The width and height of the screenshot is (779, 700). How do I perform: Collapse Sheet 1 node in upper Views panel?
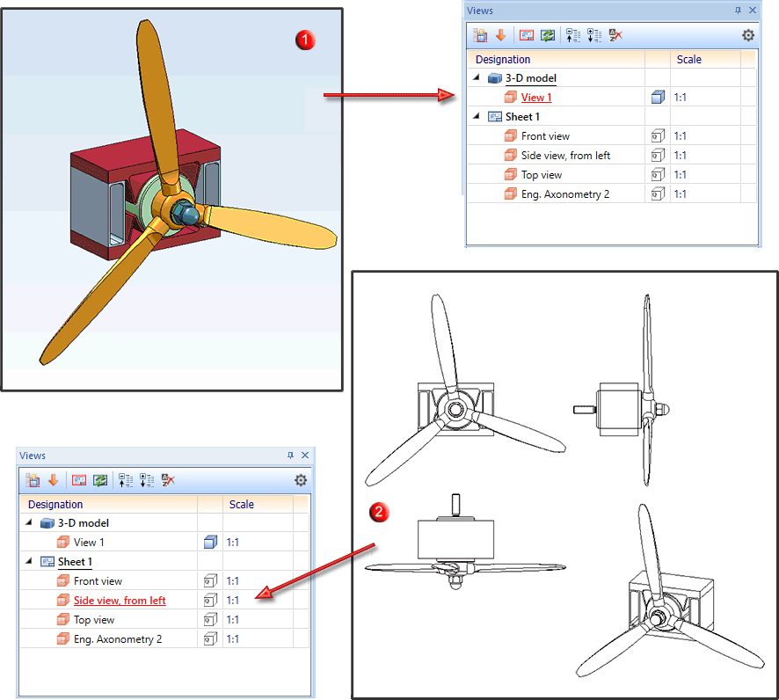point(477,116)
